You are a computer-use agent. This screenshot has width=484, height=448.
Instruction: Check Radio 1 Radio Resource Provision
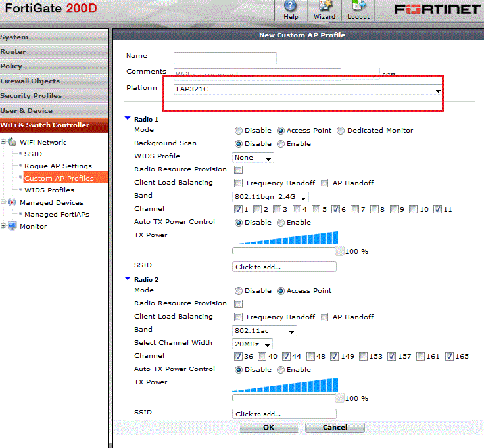click(x=238, y=170)
